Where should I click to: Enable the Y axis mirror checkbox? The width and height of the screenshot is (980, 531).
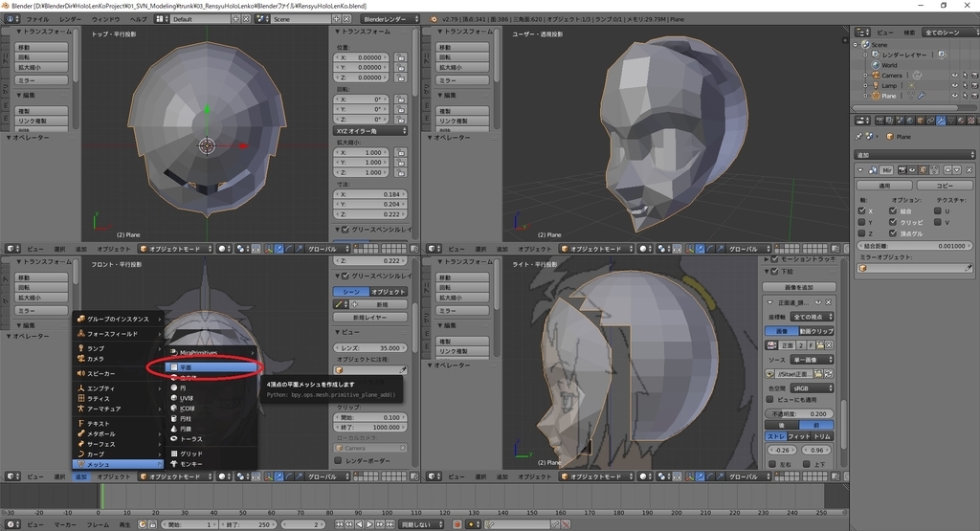click(x=862, y=222)
